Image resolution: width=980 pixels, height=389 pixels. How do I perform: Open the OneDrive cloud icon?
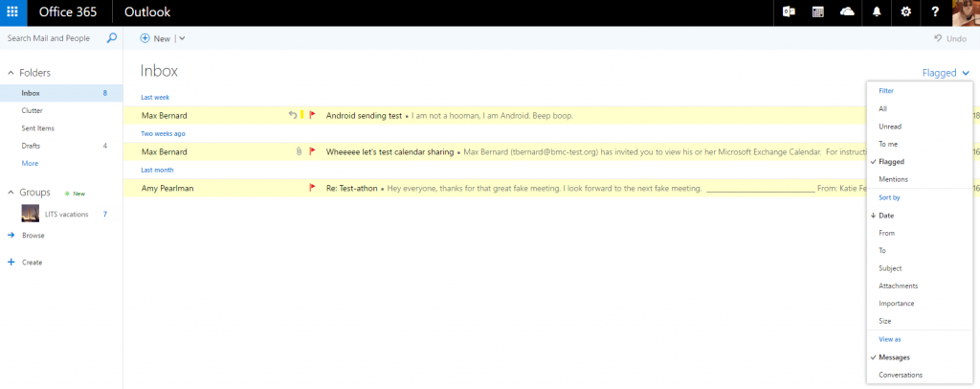847,12
